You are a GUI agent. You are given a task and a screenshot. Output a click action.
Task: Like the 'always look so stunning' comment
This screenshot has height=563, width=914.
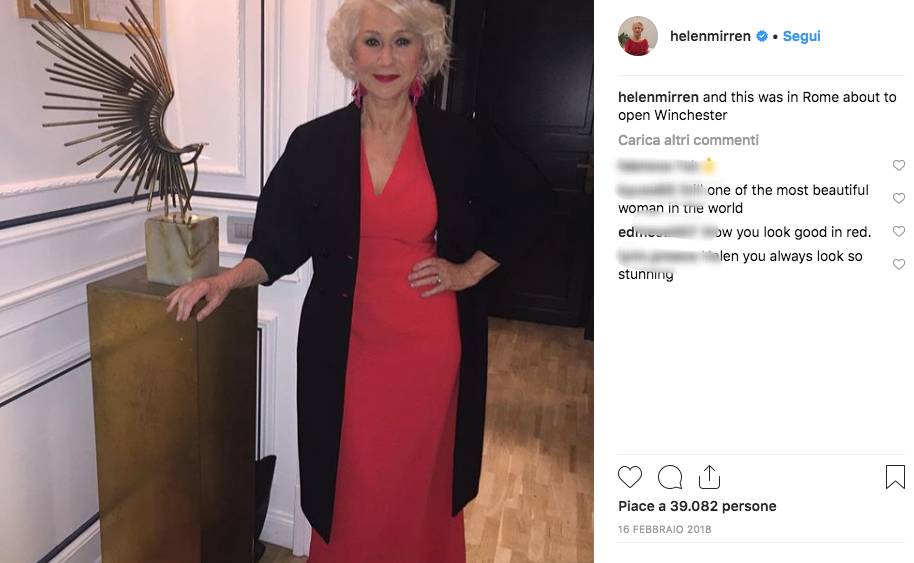coord(898,264)
